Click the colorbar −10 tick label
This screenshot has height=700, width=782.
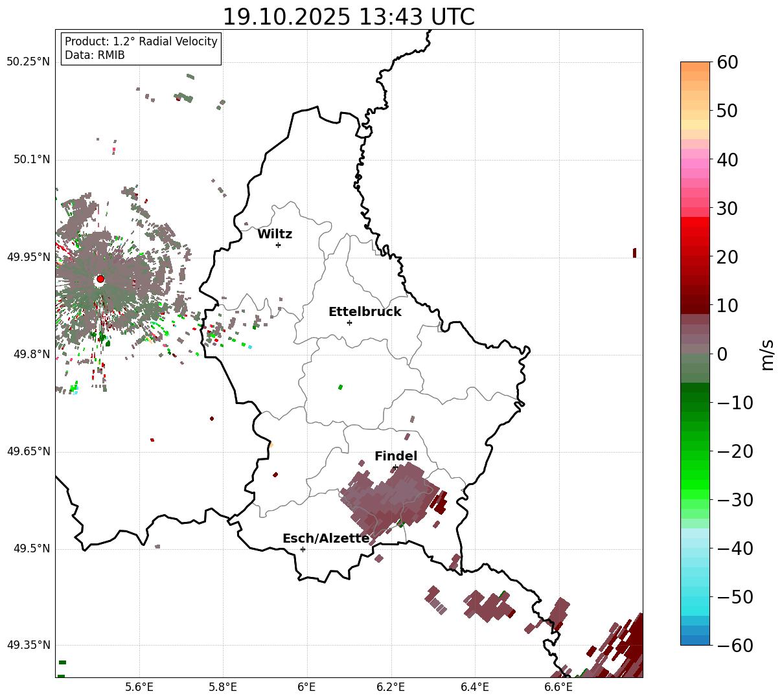tap(735, 403)
